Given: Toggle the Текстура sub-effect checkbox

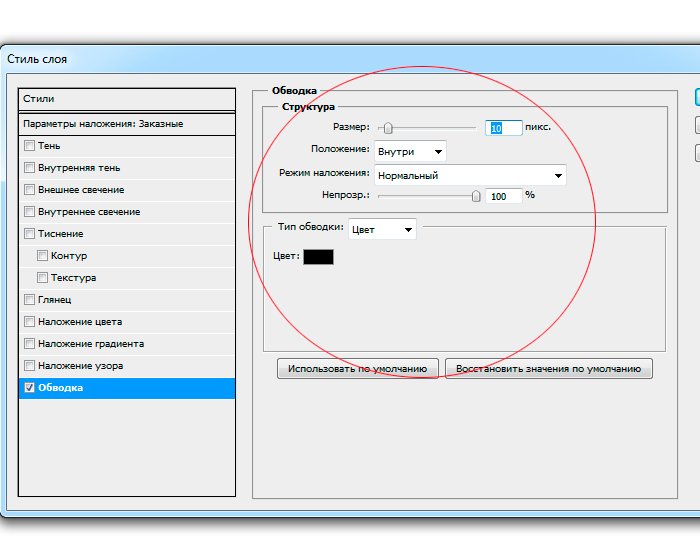Looking at the screenshot, I should click(42, 278).
